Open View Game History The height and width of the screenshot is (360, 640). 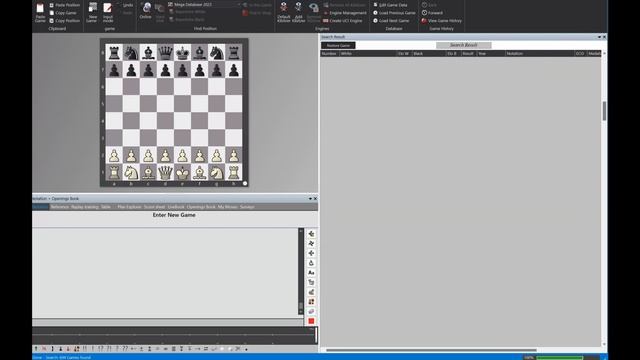[442, 20]
